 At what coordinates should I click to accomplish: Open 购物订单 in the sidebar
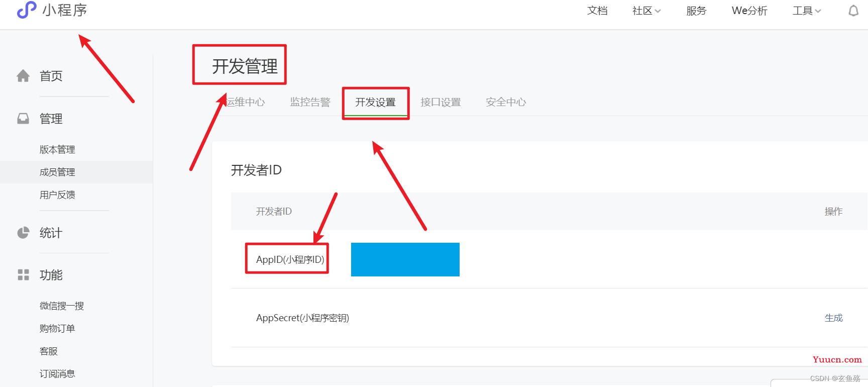[x=57, y=328]
